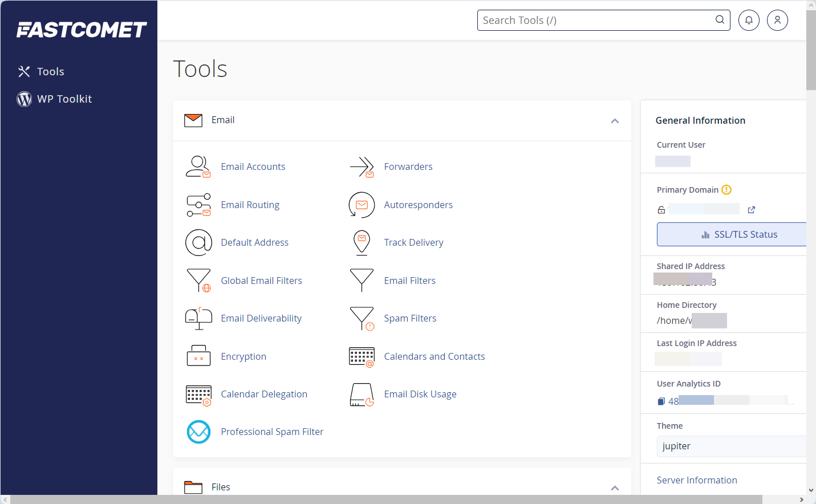Click the Track Delivery pin icon

[x=362, y=243]
